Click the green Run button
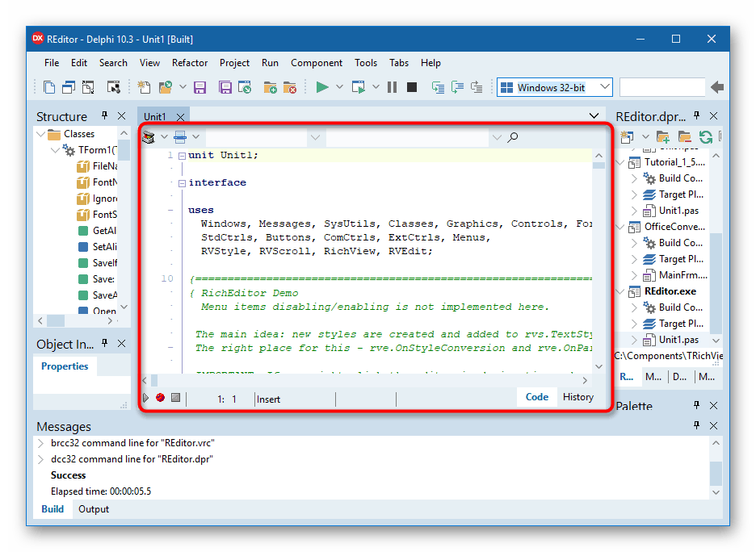 (322, 87)
